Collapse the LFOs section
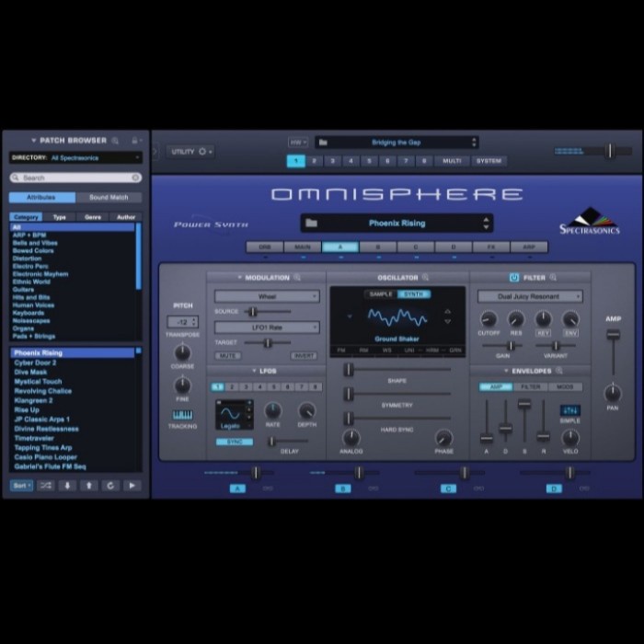The width and height of the screenshot is (644, 644). (x=254, y=371)
